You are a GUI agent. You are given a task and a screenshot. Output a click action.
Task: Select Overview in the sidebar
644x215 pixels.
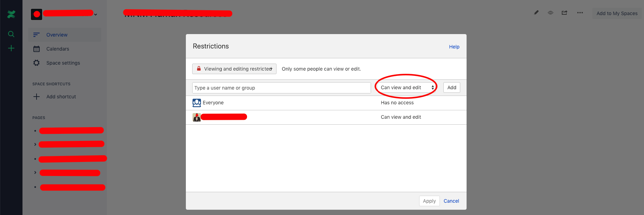(65, 35)
